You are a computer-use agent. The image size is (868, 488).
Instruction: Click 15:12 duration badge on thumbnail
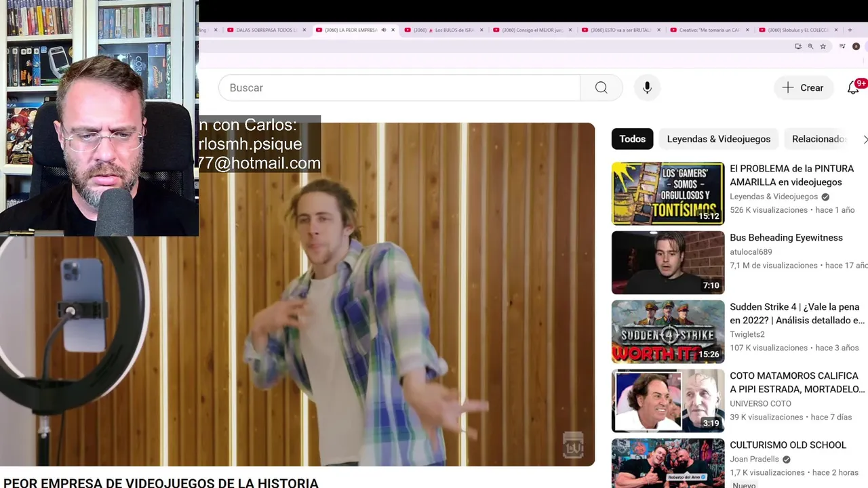pyautogui.click(x=709, y=216)
